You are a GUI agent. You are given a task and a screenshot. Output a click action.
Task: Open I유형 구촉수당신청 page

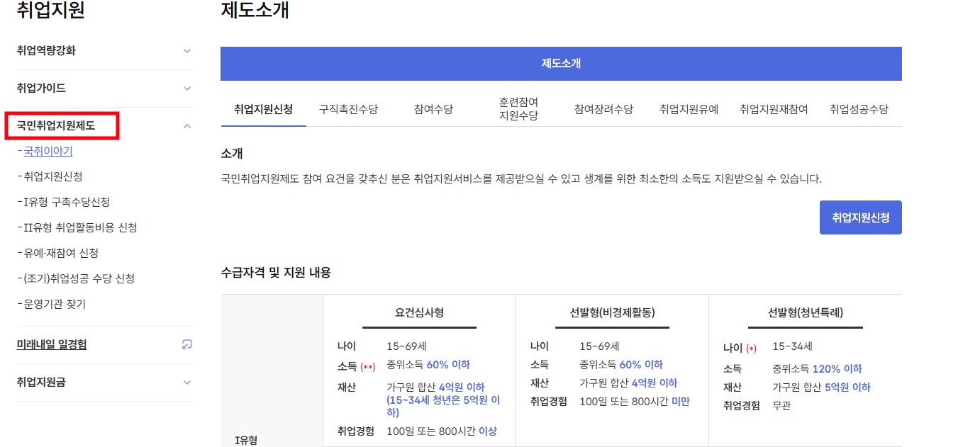click(x=67, y=202)
